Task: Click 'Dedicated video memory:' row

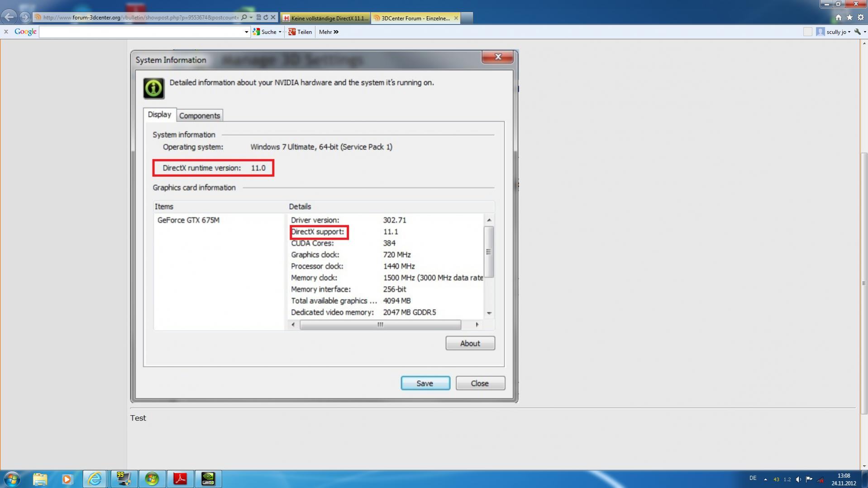Action: point(386,313)
